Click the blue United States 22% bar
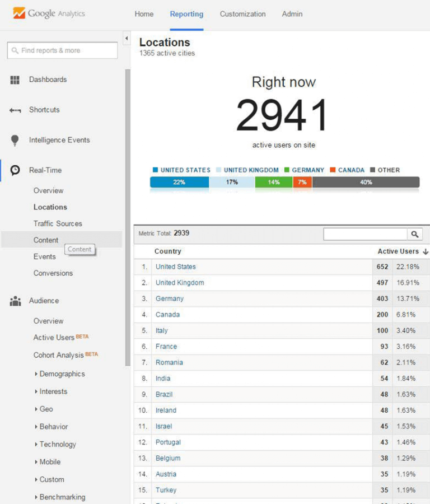 tap(179, 182)
